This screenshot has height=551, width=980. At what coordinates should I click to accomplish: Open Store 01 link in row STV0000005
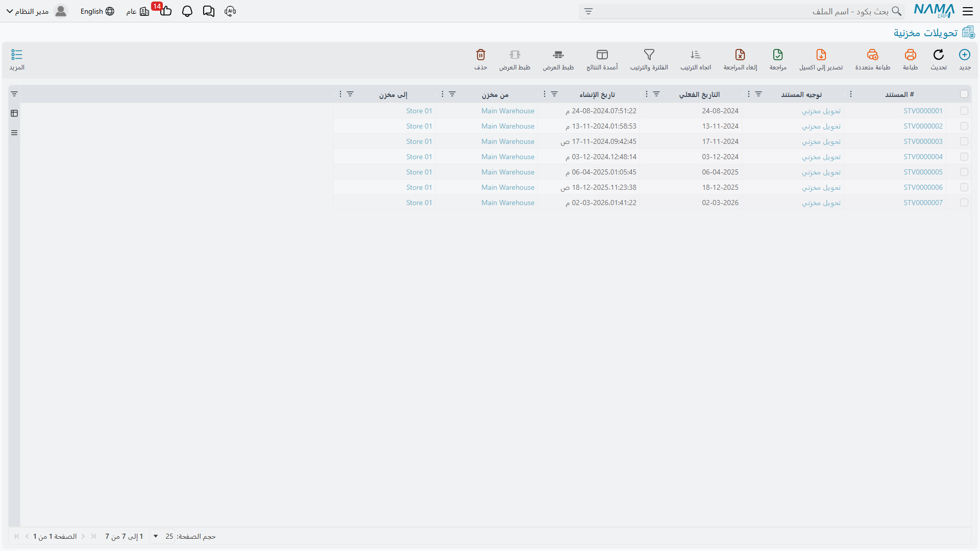pos(419,172)
